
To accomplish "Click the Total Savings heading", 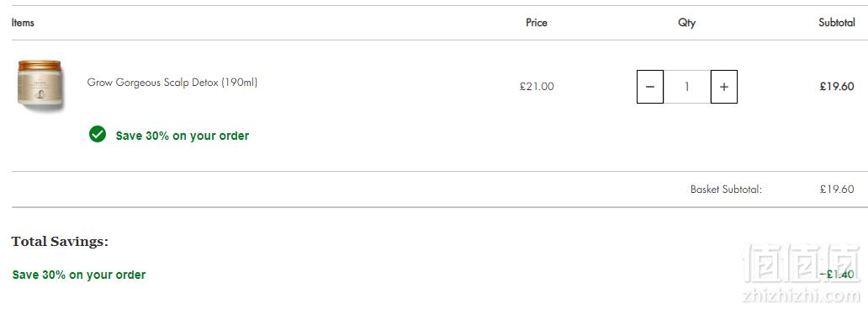I will coord(60,242).
